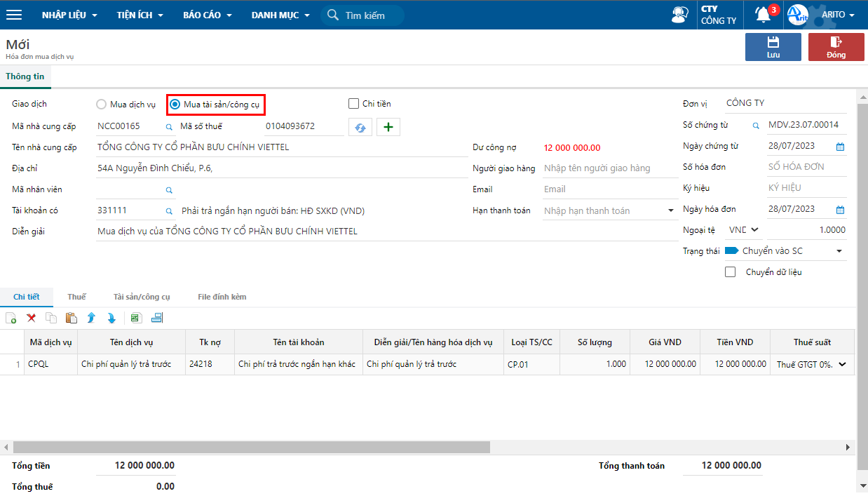The image size is (868, 496).
Task: Open the Trạng thái dropdown
Action: pos(839,251)
